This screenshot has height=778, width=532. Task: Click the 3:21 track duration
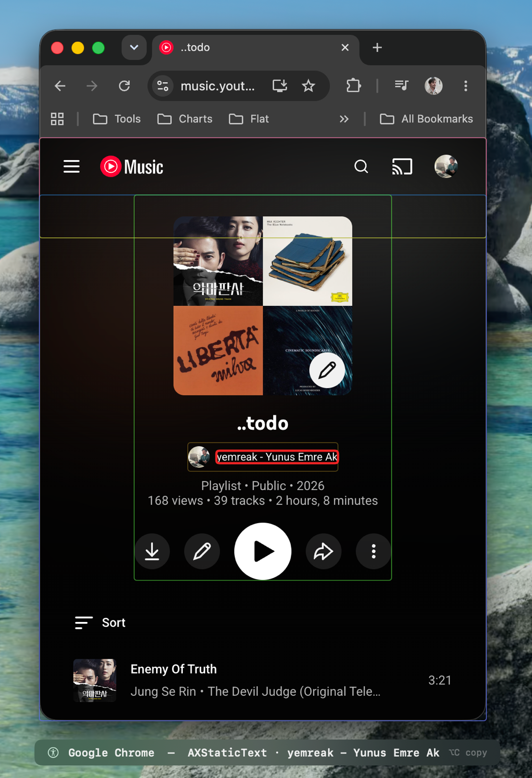(440, 680)
